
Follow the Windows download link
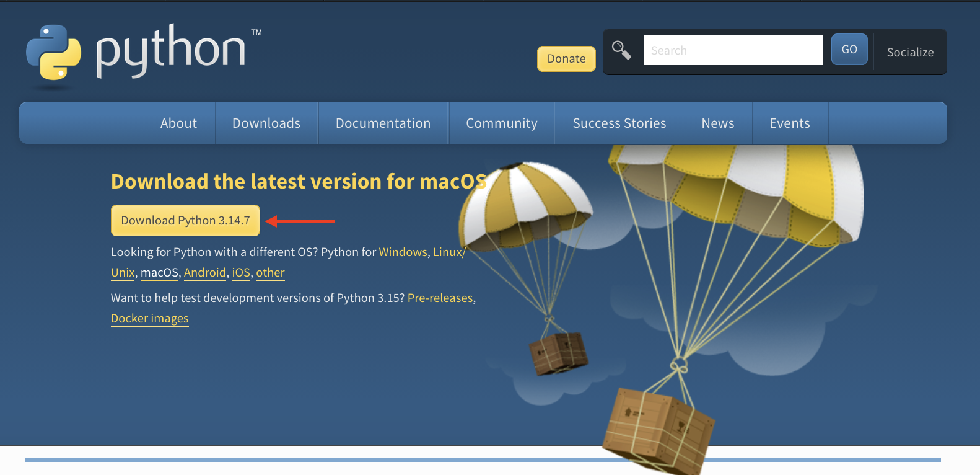pyautogui.click(x=403, y=252)
